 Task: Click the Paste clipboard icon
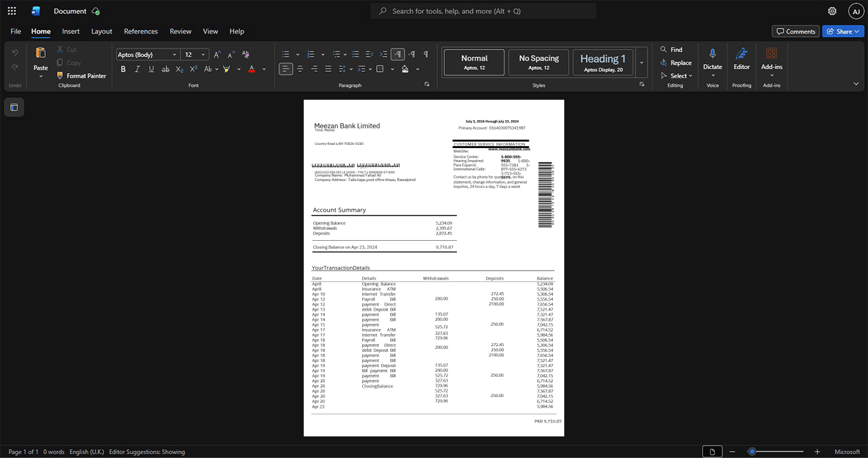[x=41, y=53]
